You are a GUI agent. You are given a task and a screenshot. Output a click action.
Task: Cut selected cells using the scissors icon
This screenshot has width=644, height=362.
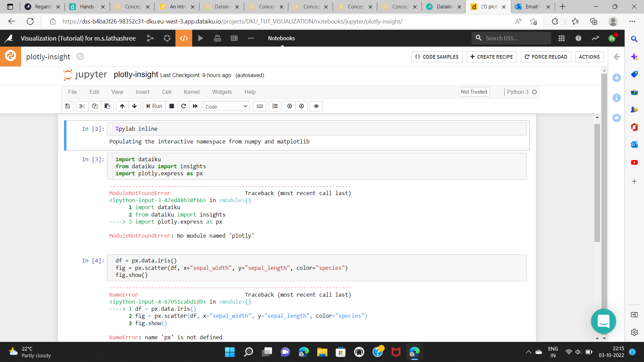(x=82, y=106)
